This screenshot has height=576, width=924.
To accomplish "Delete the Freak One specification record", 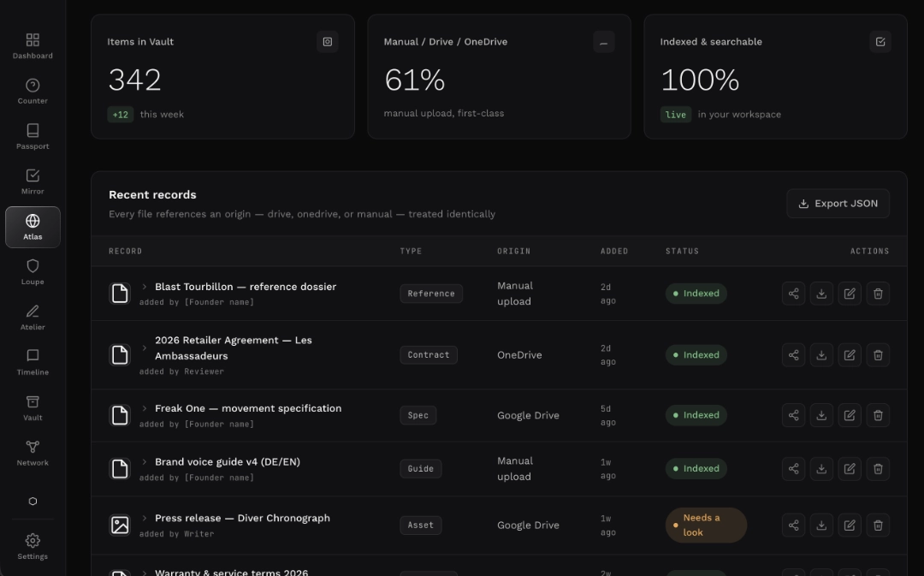I will pyautogui.click(x=878, y=415).
